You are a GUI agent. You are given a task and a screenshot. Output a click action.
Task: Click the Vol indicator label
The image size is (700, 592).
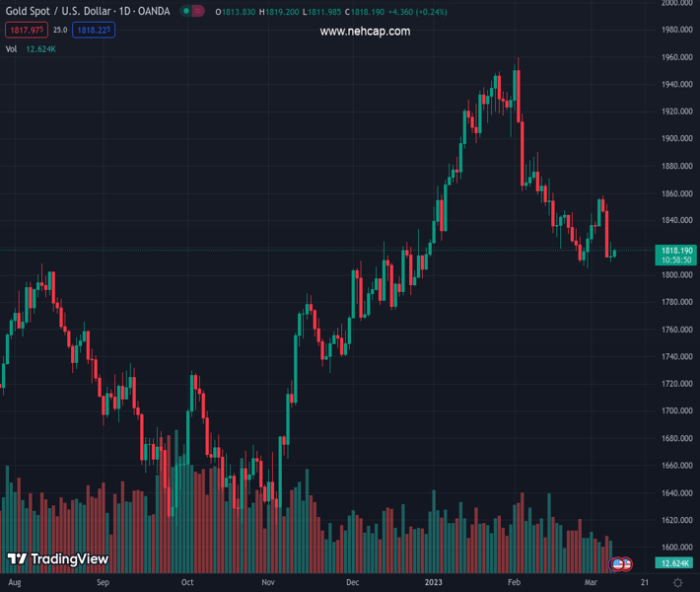pyautogui.click(x=12, y=48)
